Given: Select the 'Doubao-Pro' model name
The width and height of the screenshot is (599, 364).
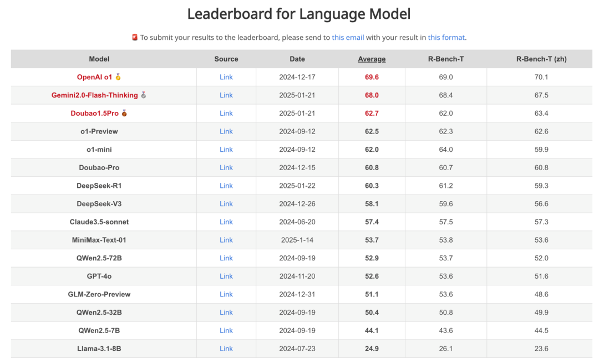Looking at the screenshot, I should click(99, 167).
